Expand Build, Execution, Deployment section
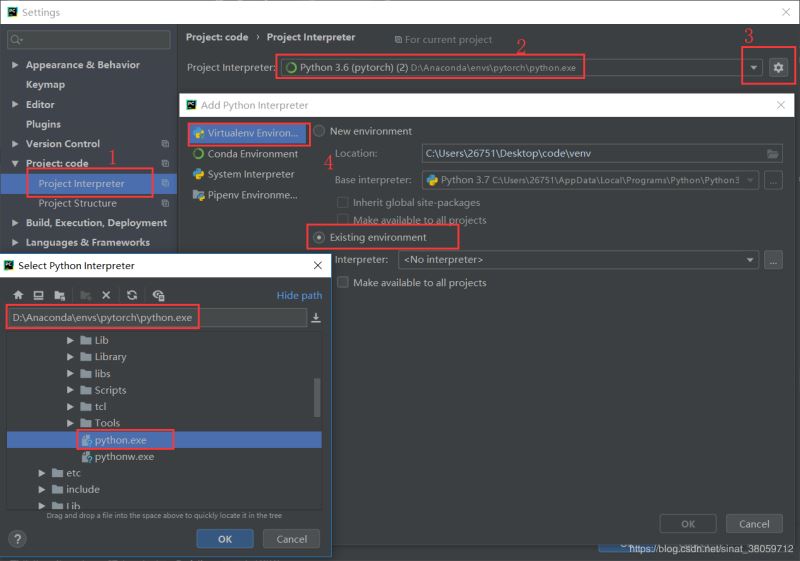The height and width of the screenshot is (561, 800). pos(15,223)
